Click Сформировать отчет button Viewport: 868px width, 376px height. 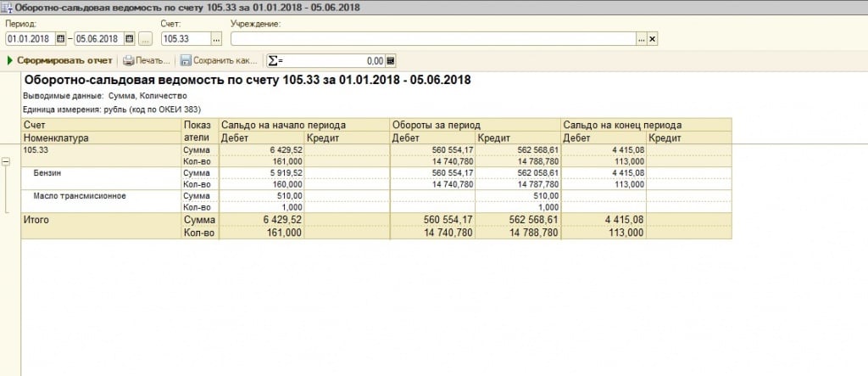59,61
